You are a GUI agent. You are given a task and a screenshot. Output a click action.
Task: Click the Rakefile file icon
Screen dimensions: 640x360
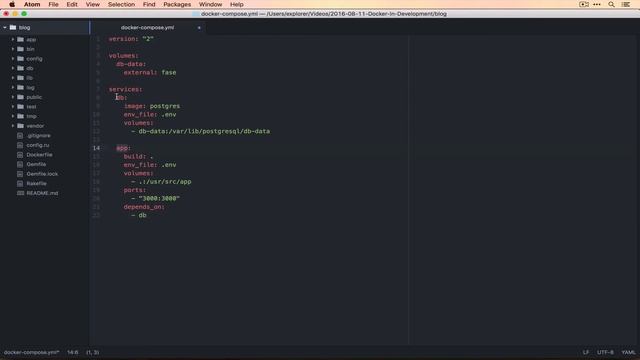point(20,183)
